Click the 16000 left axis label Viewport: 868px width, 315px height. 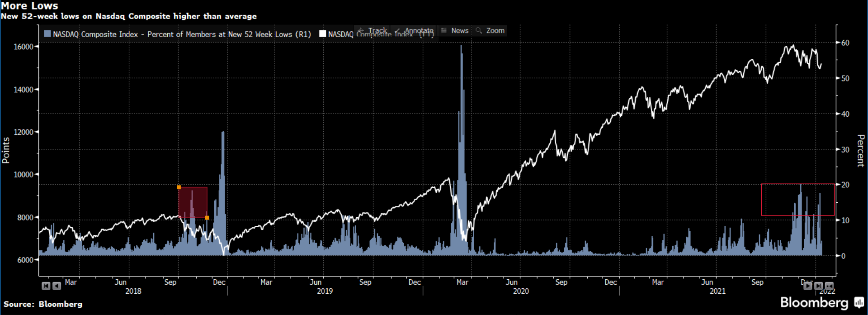click(x=24, y=47)
